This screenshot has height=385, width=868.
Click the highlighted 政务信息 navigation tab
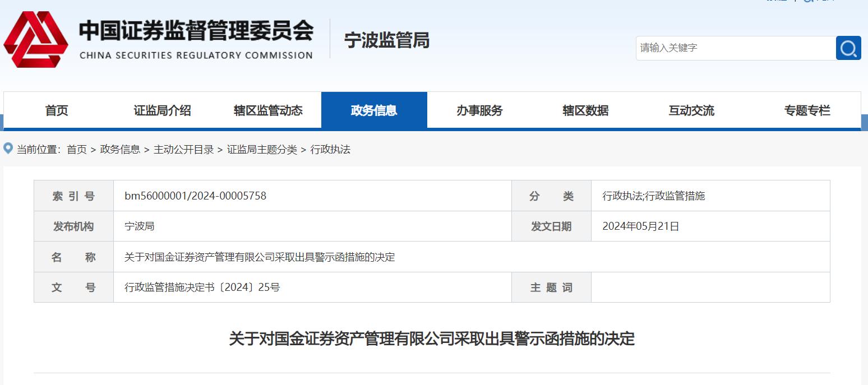pos(374,111)
